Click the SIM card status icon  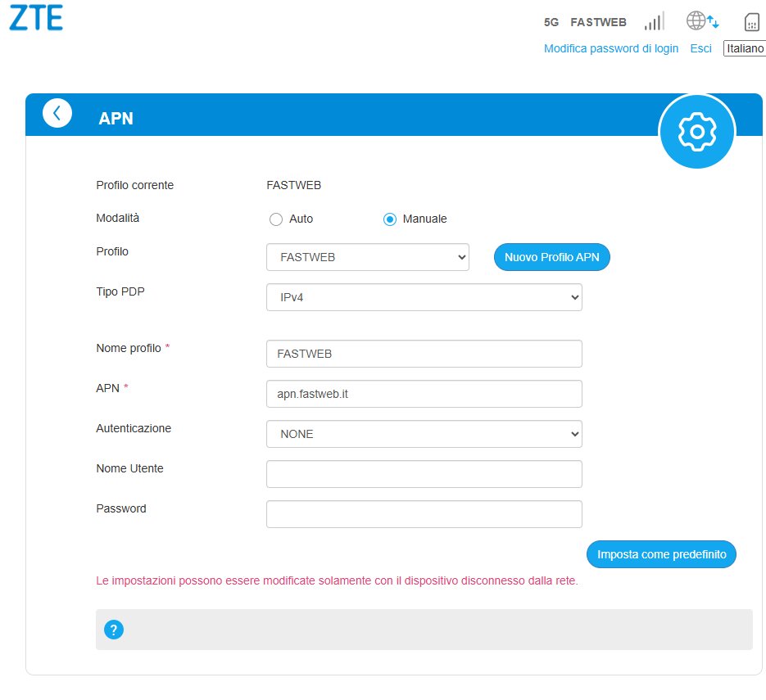click(x=751, y=22)
